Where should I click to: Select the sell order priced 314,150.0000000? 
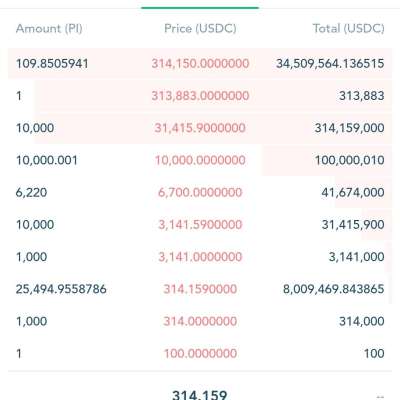(200, 63)
